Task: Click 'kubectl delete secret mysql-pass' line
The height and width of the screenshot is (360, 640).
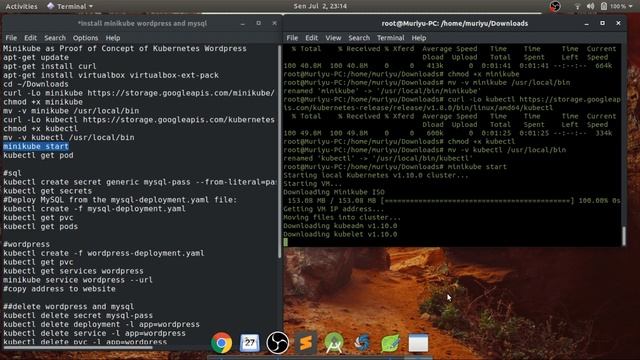Action: [78, 315]
